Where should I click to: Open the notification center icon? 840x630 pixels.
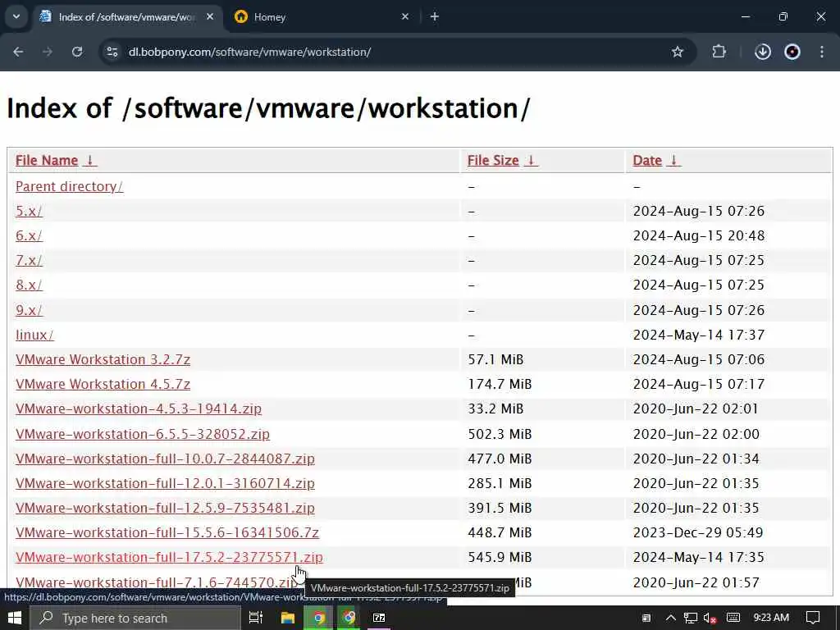point(813,618)
